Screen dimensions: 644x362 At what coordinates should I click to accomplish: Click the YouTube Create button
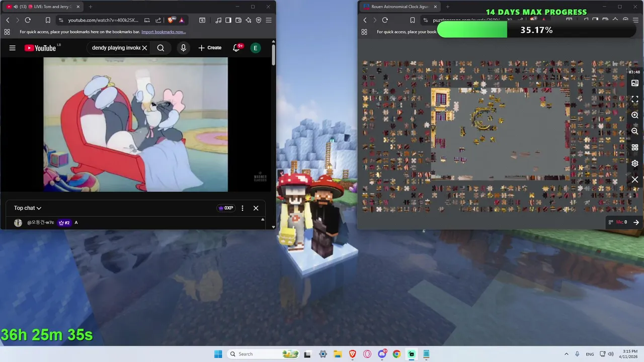pos(210,48)
